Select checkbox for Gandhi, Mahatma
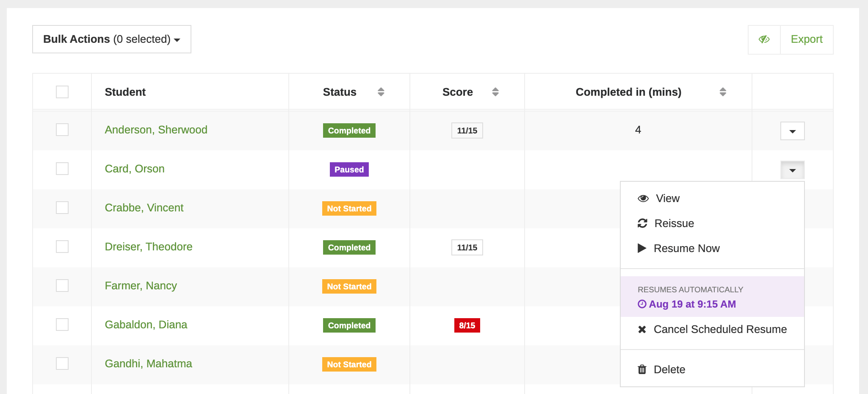Image resolution: width=868 pixels, height=394 pixels. [x=62, y=363]
